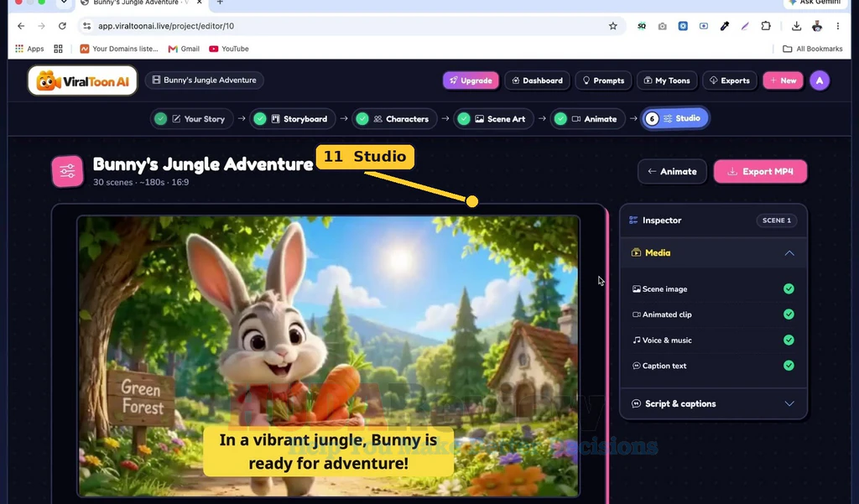Click the yellow caption on the preview
859x504 pixels.
click(328, 451)
